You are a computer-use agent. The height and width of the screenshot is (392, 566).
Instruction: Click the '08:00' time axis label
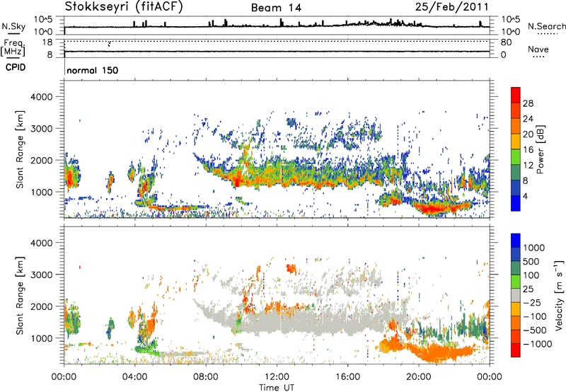point(206,377)
